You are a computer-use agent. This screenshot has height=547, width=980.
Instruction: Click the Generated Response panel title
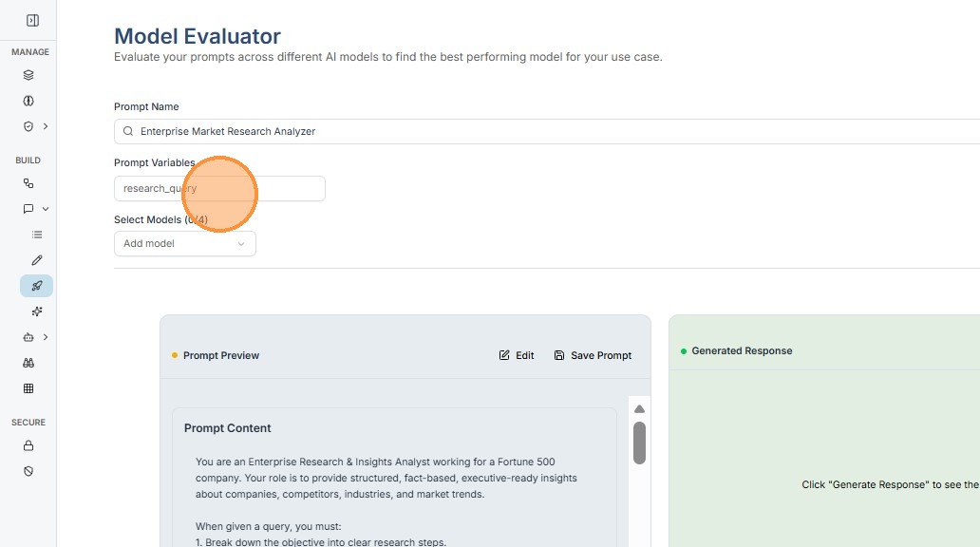[x=742, y=350]
